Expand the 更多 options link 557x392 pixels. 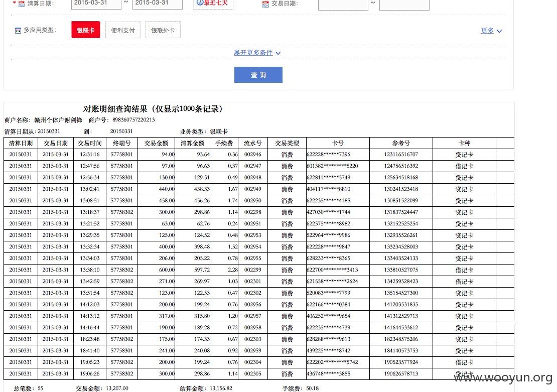491,31
